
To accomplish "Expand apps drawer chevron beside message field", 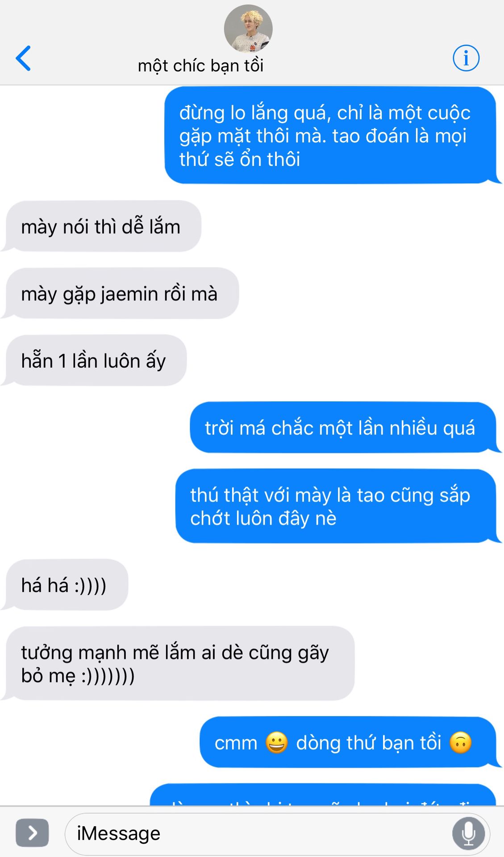I will coord(32,833).
